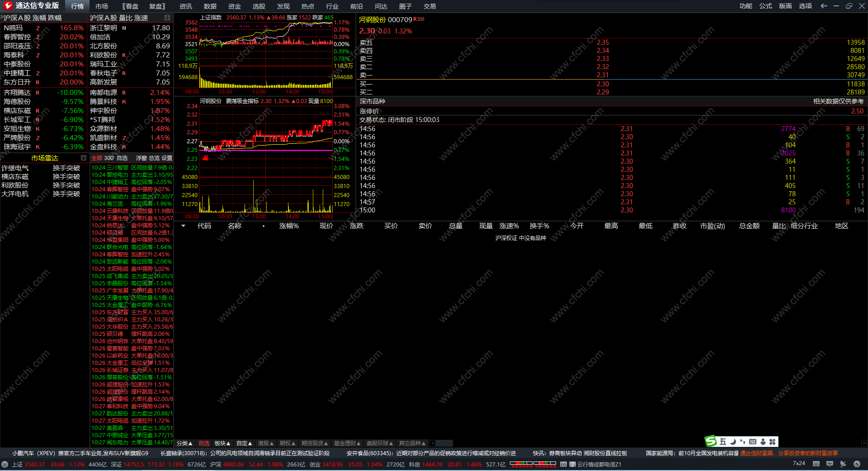The width and height of the screenshot is (868, 471).
Task: Click the 跌幅 ranking link in the left list header
Action: [55, 18]
